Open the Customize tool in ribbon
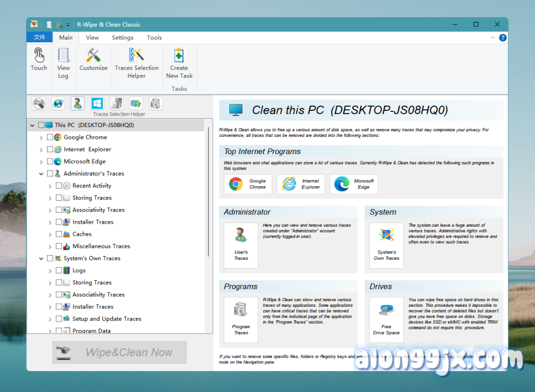 click(94, 60)
